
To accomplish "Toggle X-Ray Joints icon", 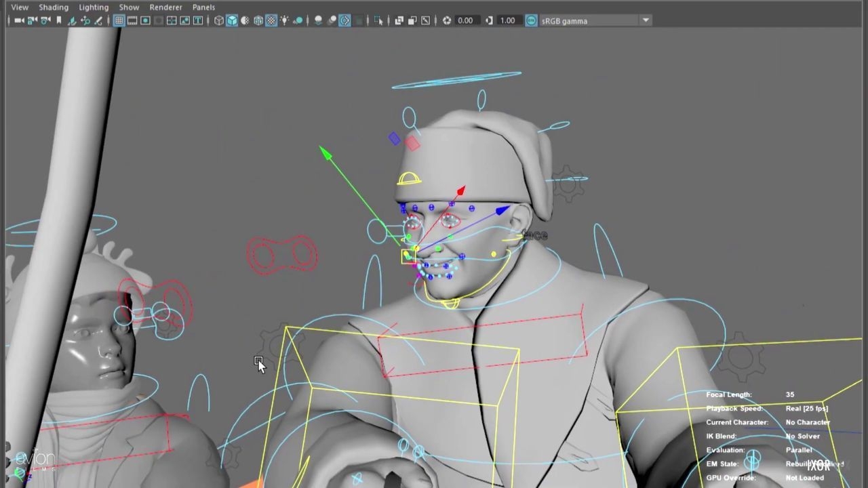I will click(x=425, y=20).
